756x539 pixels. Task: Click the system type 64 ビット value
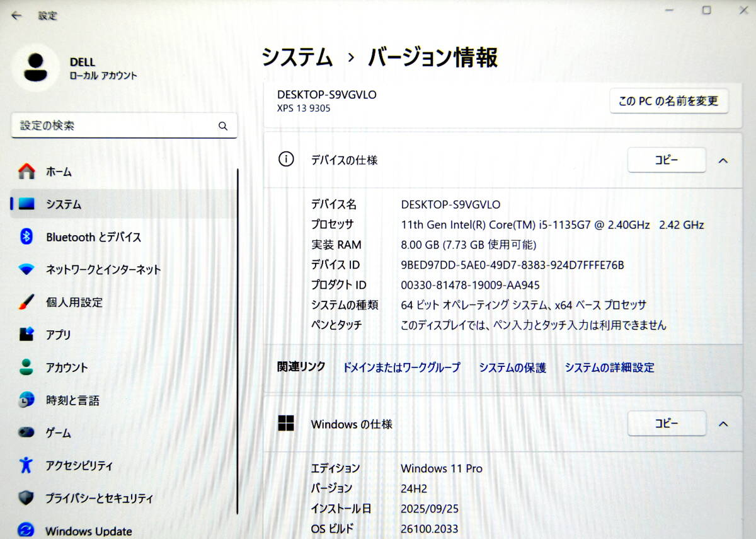point(524,305)
